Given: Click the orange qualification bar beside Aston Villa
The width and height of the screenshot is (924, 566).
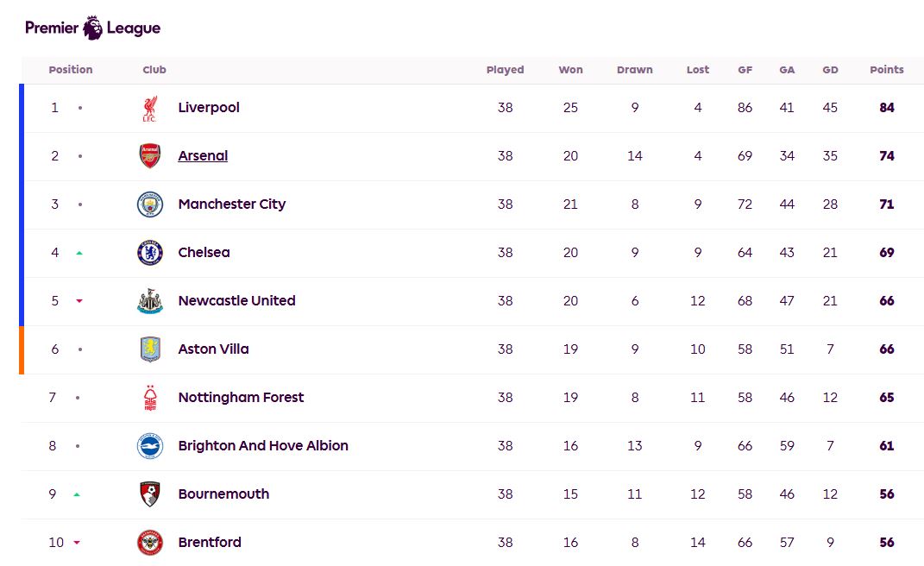Looking at the screenshot, I should click(x=22, y=350).
